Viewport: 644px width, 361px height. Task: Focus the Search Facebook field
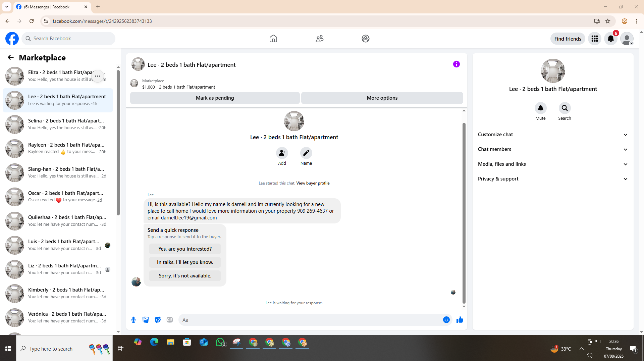coord(68,39)
